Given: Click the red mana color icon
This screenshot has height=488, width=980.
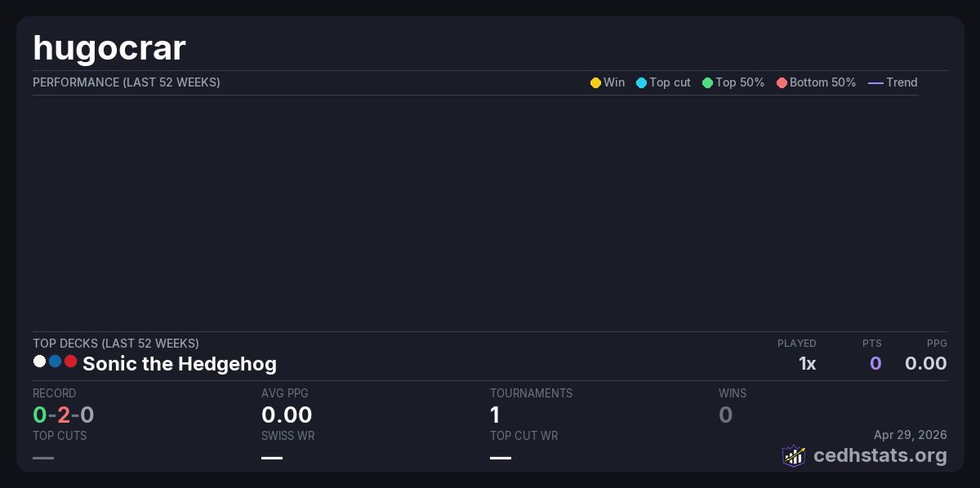Looking at the screenshot, I should (70, 362).
